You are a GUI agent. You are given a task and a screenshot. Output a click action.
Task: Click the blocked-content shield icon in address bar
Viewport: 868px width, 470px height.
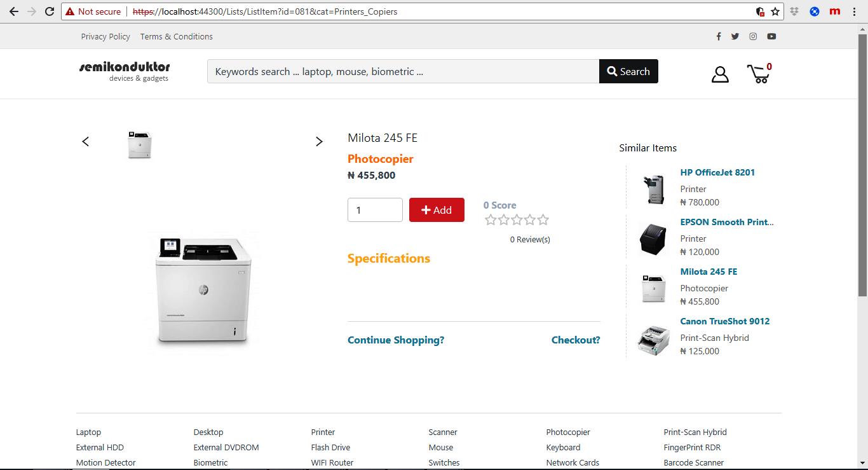tap(760, 11)
